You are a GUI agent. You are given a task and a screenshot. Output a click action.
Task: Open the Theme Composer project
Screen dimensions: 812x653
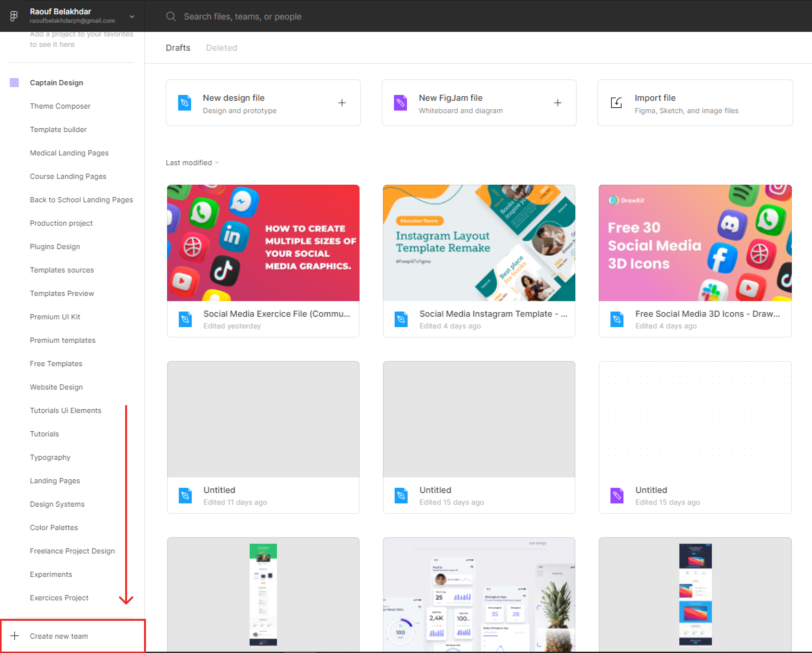click(60, 106)
